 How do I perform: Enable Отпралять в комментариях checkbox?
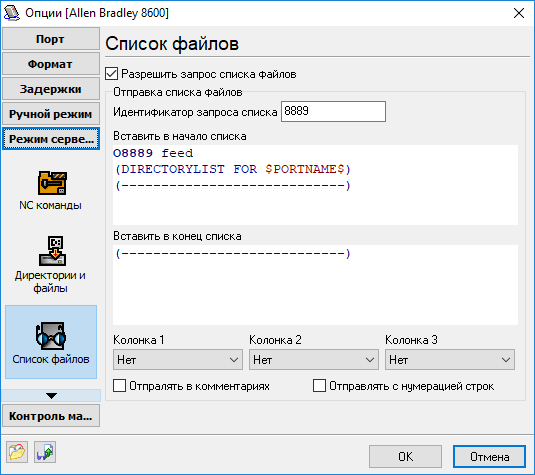[x=119, y=386]
